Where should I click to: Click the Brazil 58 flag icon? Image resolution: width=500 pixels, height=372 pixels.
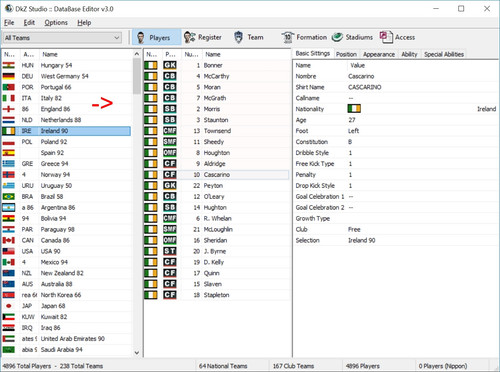pyautogui.click(x=9, y=197)
